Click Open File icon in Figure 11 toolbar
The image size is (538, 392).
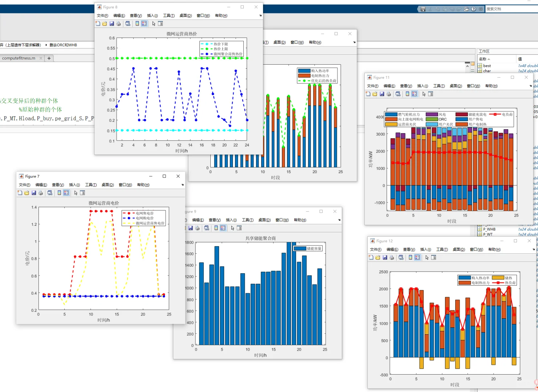click(x=375, y=94)
